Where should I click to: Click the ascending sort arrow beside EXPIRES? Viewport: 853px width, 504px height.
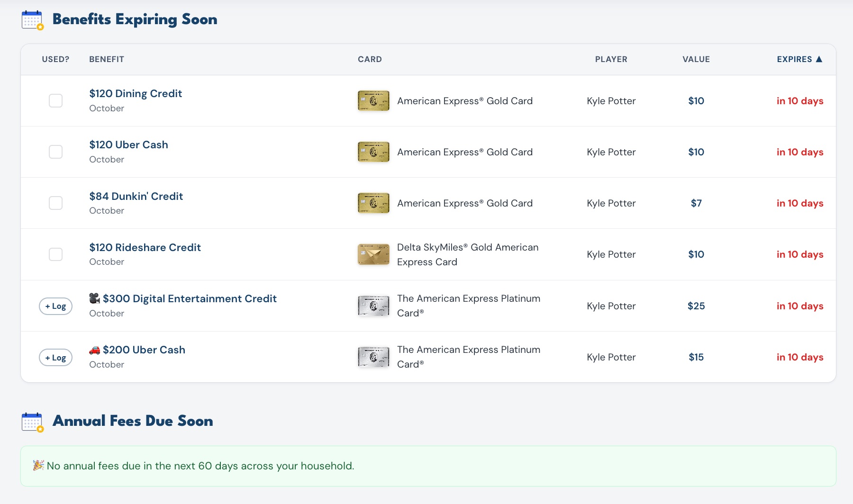tap(819, 59)
